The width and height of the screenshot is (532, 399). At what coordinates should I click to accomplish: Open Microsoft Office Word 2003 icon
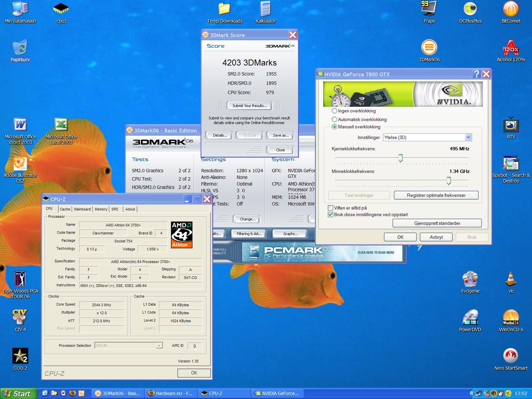pyautogui.click(x=20, y=131)
